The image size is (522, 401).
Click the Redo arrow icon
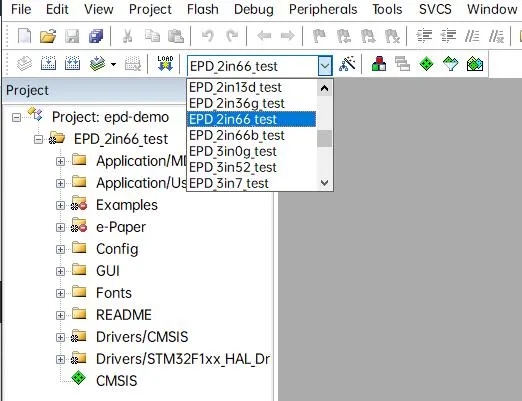click(x=232, y=36)
